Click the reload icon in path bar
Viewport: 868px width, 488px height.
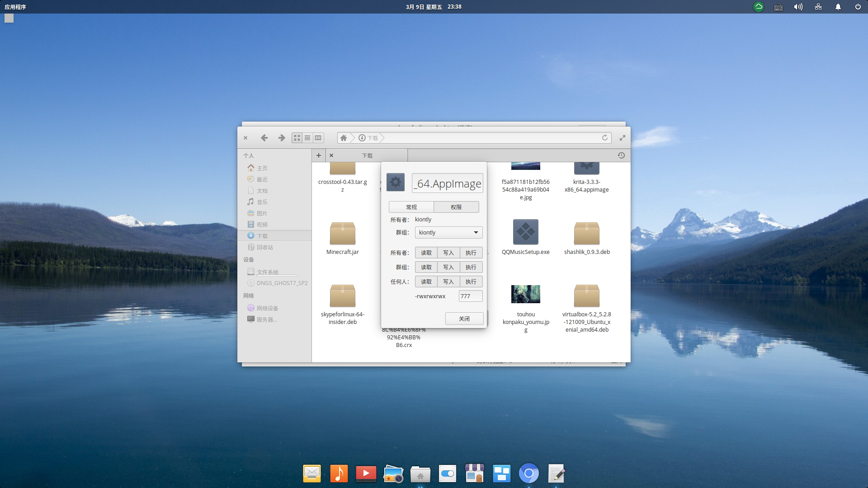(x=604, y=138)
